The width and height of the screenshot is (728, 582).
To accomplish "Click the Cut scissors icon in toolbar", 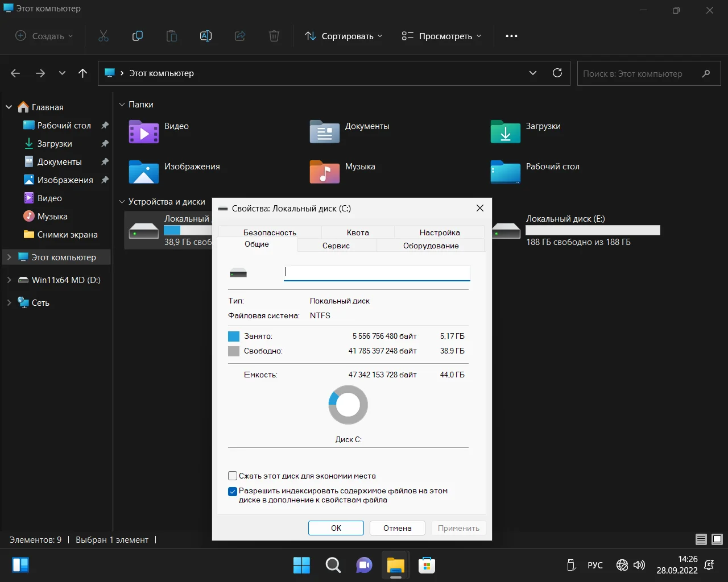I will click(103, 36).
